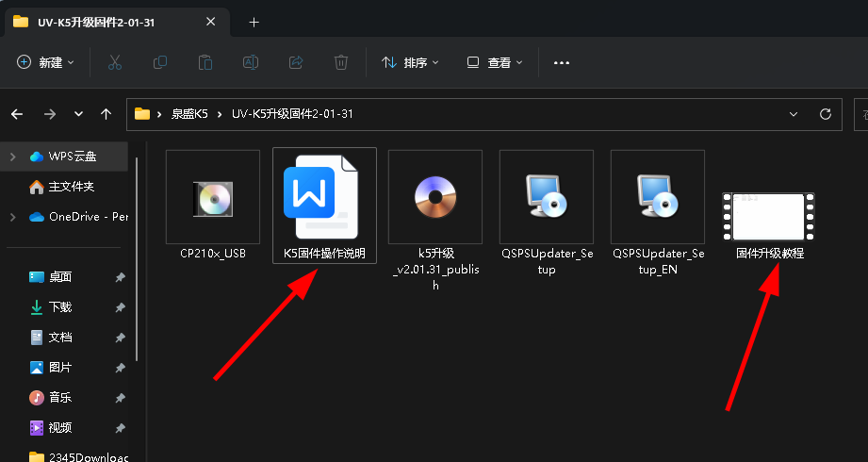868x462 pixels.
Task: Click the Rename icon in toolbar
Action: [x=251, y=62]
